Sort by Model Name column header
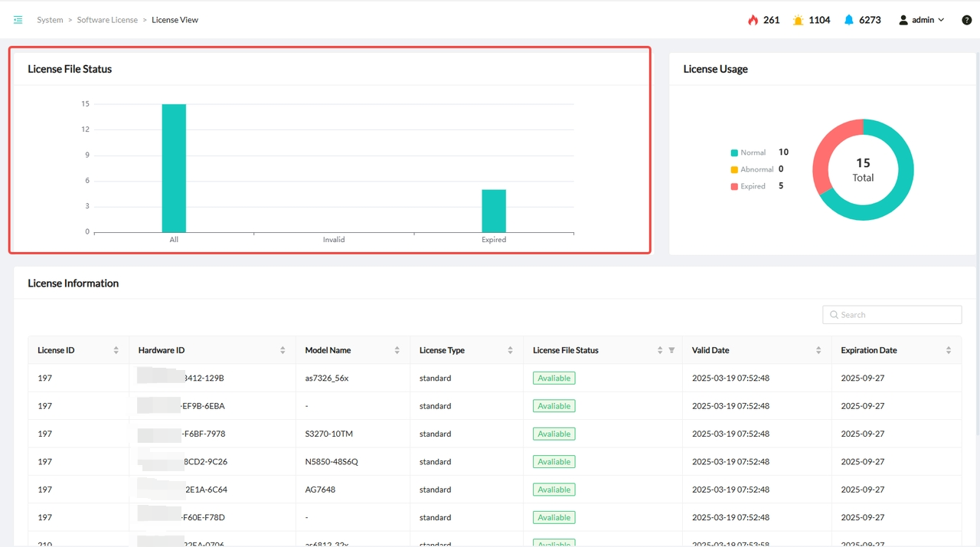The image size is (980, 547). [328, 350]
